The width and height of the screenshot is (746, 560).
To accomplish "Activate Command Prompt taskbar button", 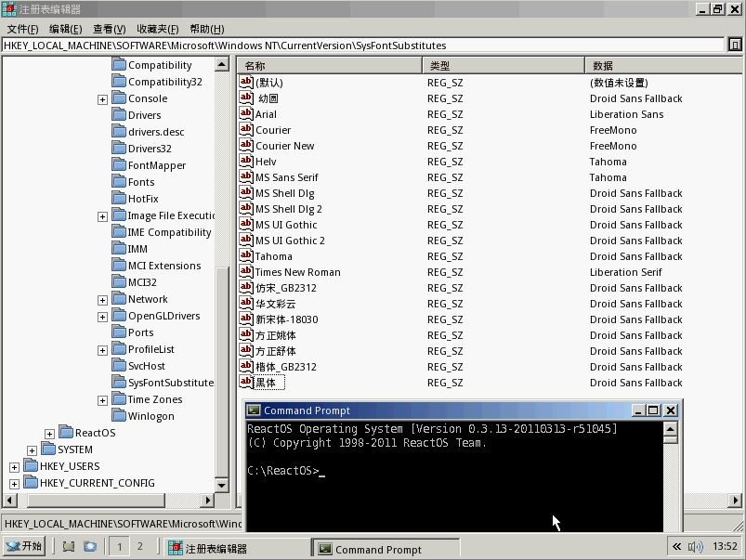I will click(386, 548).
